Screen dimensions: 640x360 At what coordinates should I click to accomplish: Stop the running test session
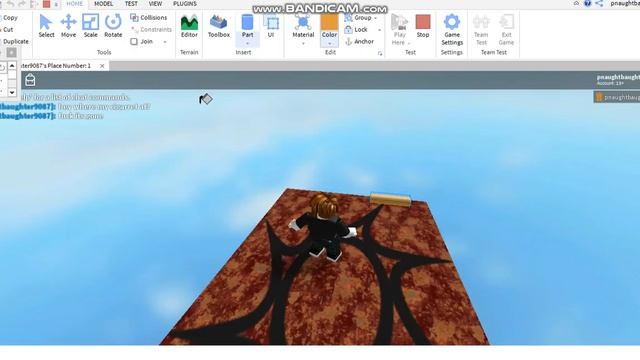tap(422, 26)
